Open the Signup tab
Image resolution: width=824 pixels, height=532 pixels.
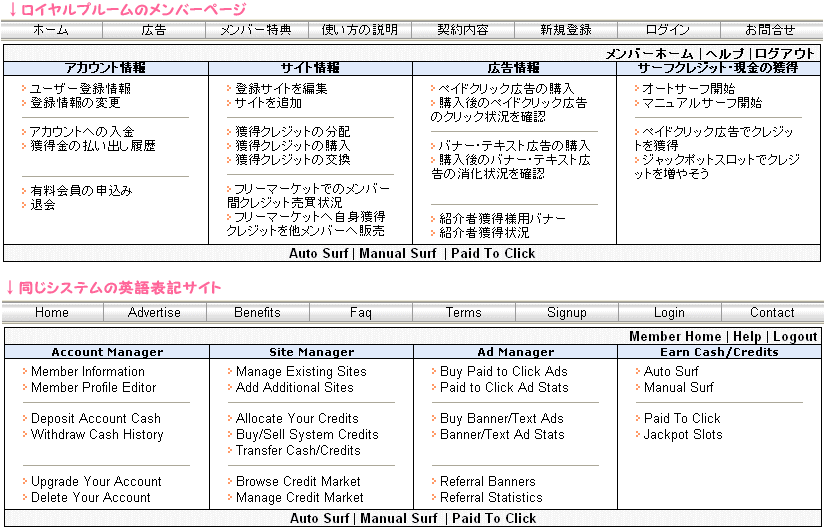point(566,312)
